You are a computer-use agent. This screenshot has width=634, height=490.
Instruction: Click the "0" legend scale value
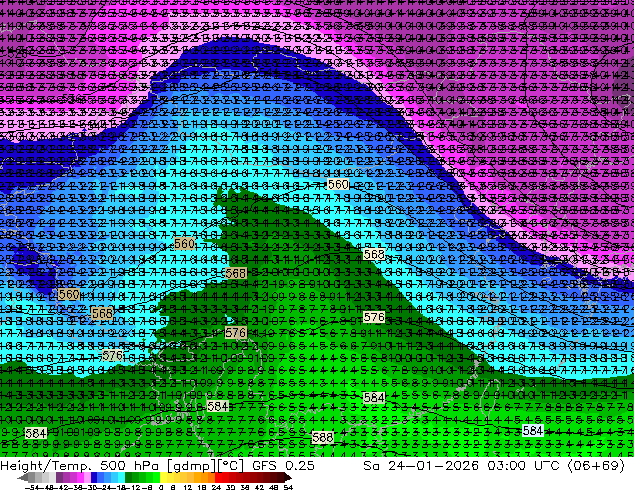161,487
